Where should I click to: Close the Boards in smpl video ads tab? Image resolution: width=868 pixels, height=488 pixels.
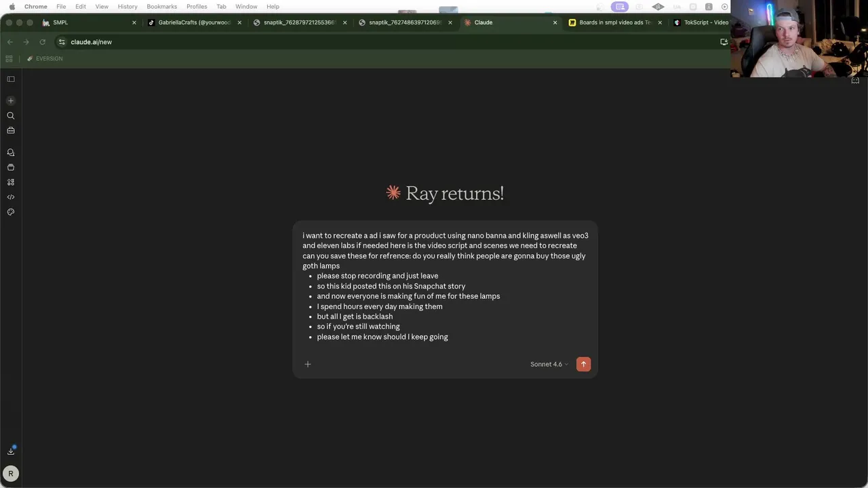click(x=660, y=22)
